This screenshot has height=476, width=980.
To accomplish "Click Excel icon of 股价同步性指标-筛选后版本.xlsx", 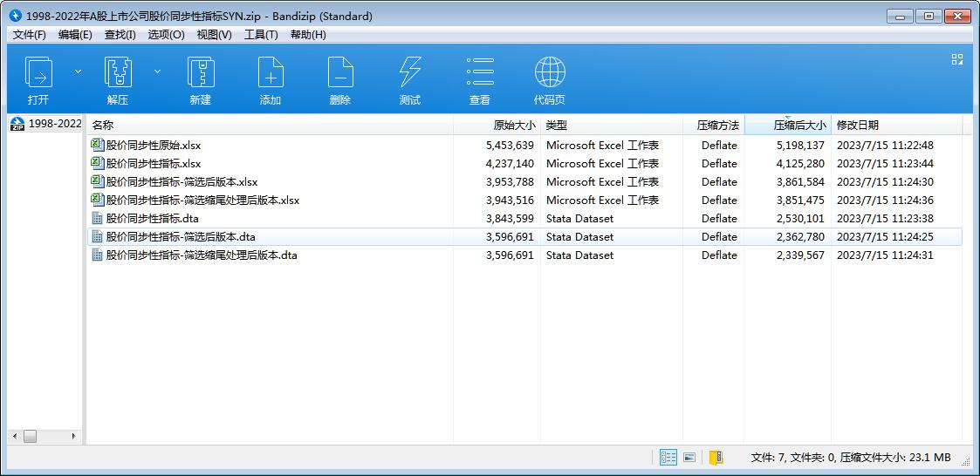I will pos(97,182).
